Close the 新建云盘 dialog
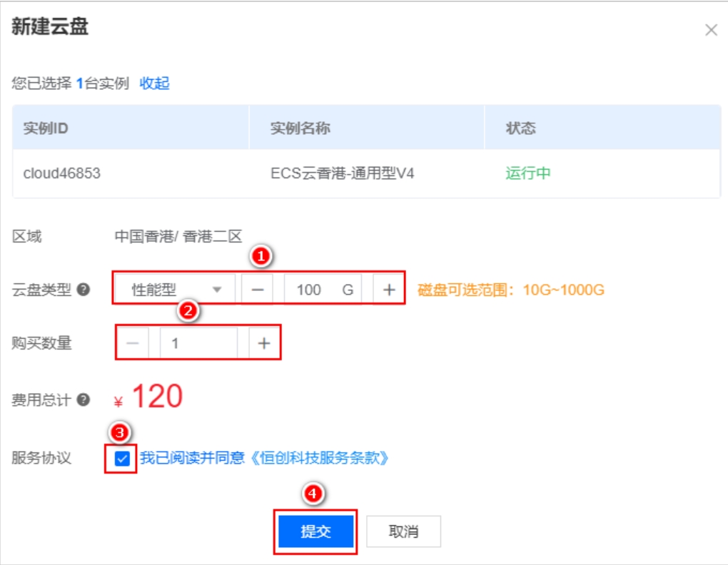The width and height of the screenshot is (728, 565). [711, 30]
